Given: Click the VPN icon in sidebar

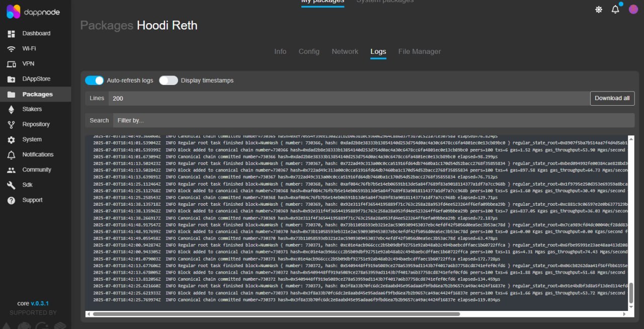Looking at the screenshot, I should [12, 64].
